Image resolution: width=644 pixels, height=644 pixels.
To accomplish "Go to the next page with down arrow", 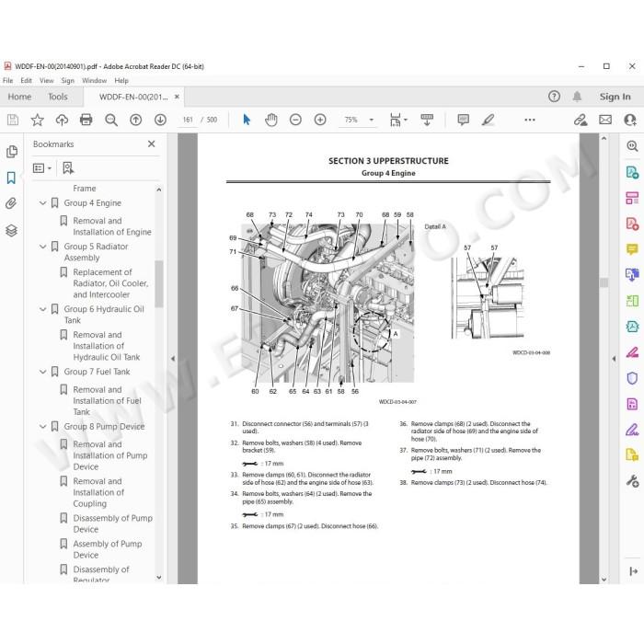I will [x=160, y=120].
